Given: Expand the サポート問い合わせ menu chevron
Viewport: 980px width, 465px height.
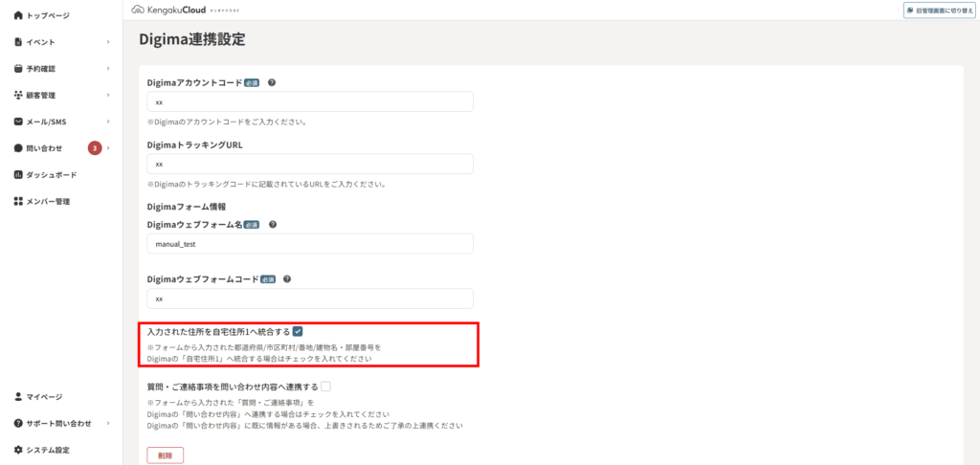Looking at the screenshot, I should click(108, 423).
